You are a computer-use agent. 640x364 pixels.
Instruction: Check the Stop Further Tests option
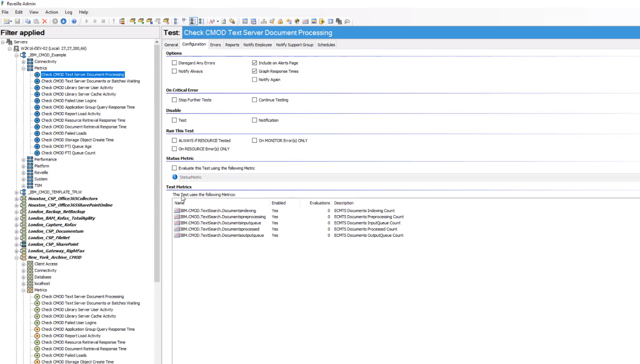pyautogui.click(x=175, y=99)
